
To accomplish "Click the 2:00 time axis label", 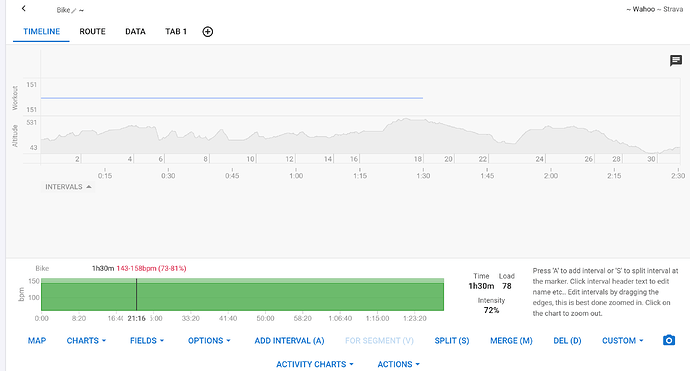I will click(551, 176).
